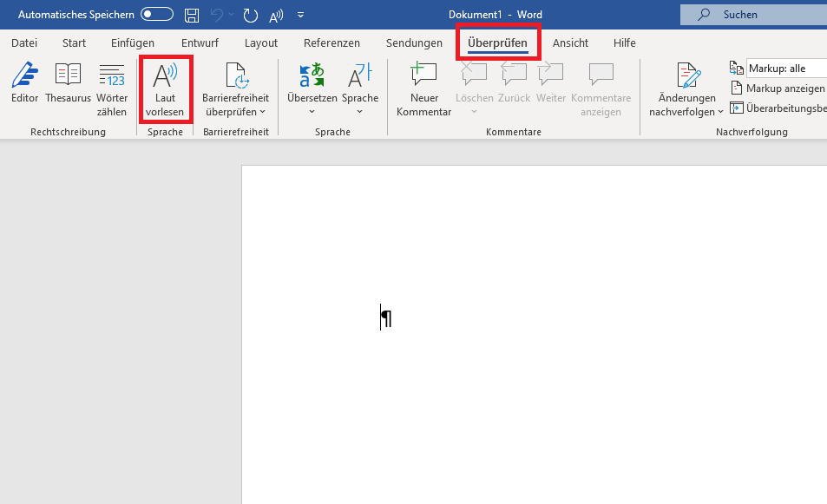Select the Überprüfen tab

point(497,43)
